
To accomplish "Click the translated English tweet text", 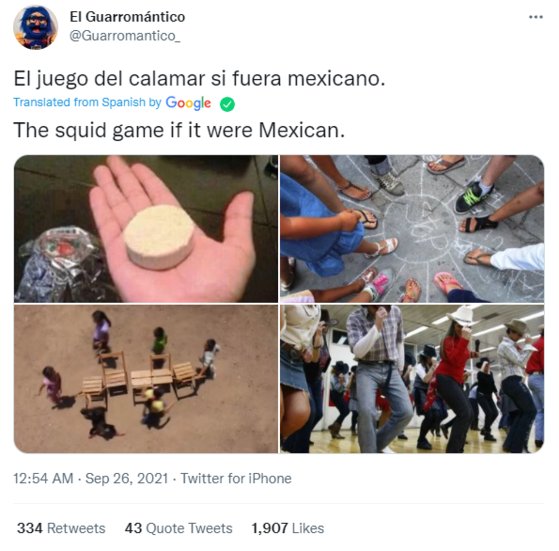I will click(179, 130).
